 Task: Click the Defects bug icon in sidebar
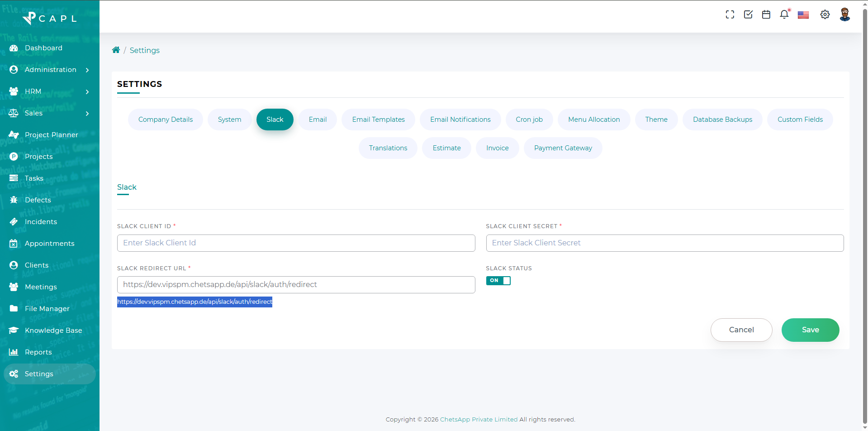pos(14,200)
